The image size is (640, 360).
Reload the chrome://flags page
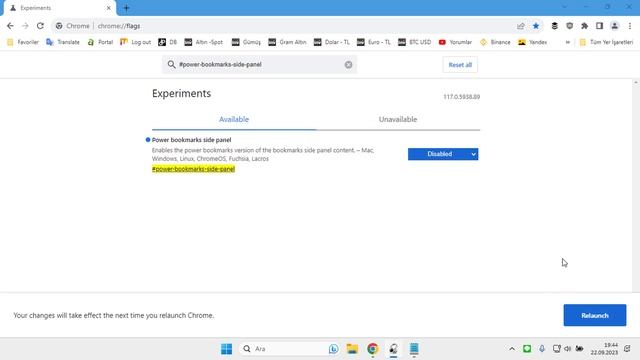40,26
